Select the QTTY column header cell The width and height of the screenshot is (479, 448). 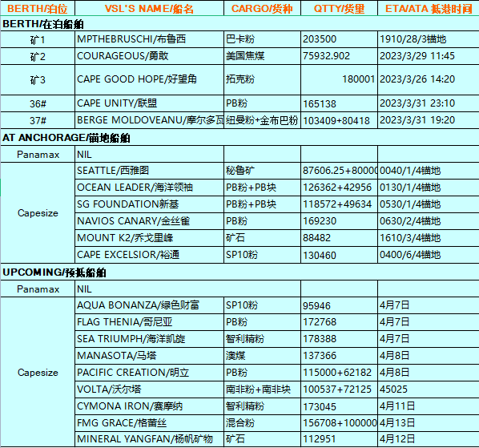click(339, 8)
